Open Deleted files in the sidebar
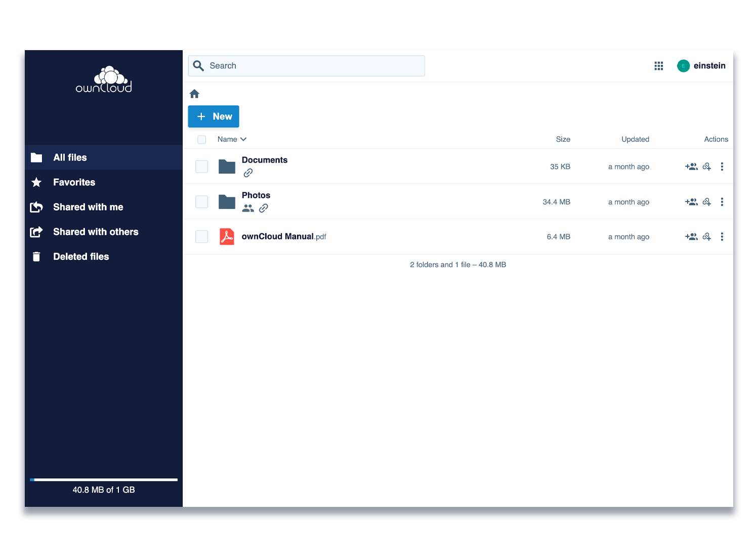Image resolution: width=756 pixels, height=557 pixels. click(x=81, y=257)
